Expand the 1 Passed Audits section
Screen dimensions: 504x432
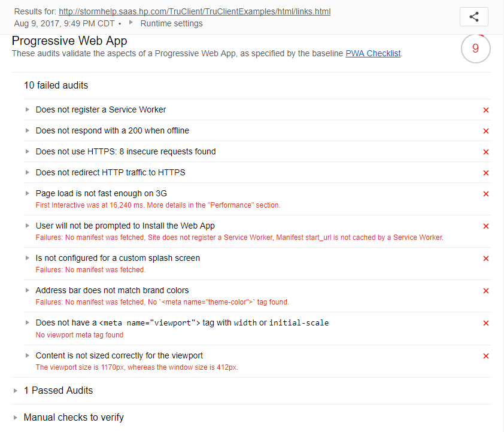pyautogui.click(x=58, y=390)
